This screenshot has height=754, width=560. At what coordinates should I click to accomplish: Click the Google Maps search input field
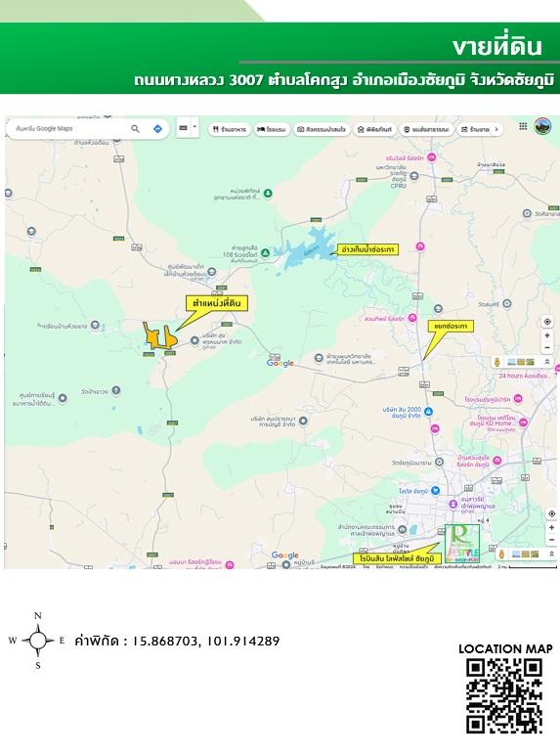click(69, 129)
